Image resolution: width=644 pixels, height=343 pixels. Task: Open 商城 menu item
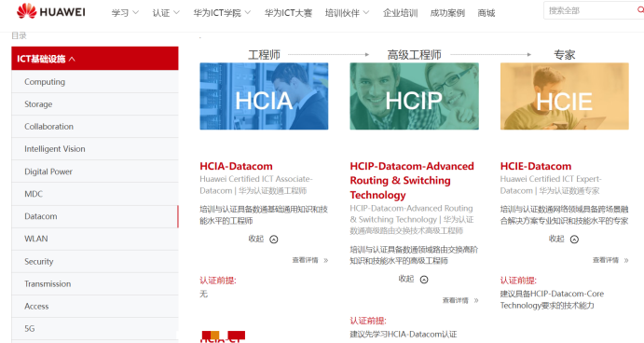[486, 13]
